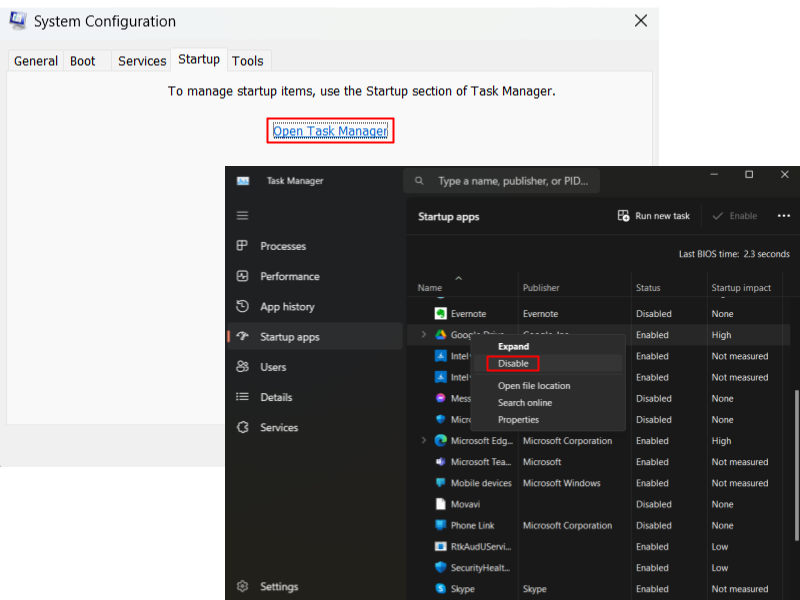Image resolution: width=800 pixels, height=600 pixels.
Task: Open the three-dots more options menu
Action: [x=784, y=216]
